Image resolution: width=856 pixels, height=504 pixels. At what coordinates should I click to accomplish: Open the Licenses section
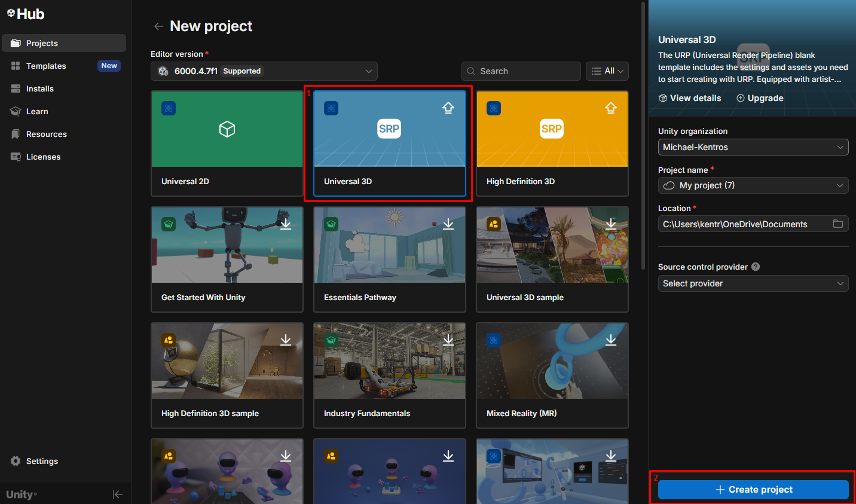[x=64, y=157]
